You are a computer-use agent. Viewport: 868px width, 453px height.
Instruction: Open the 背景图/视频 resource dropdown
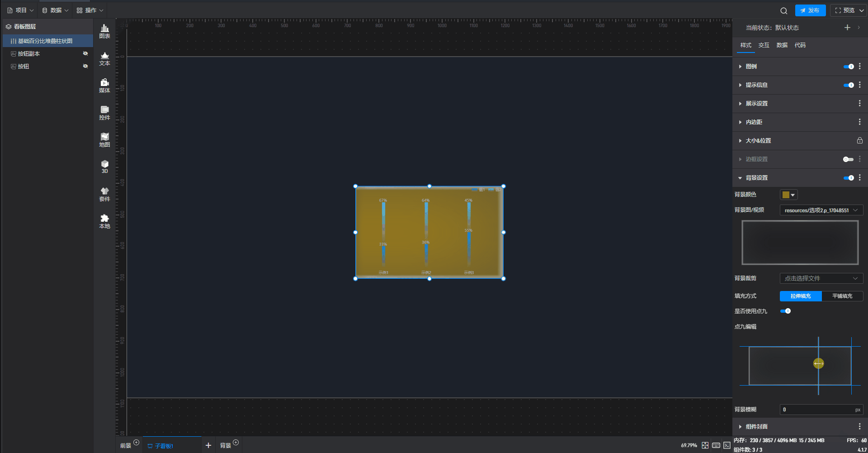coord(821,210)
